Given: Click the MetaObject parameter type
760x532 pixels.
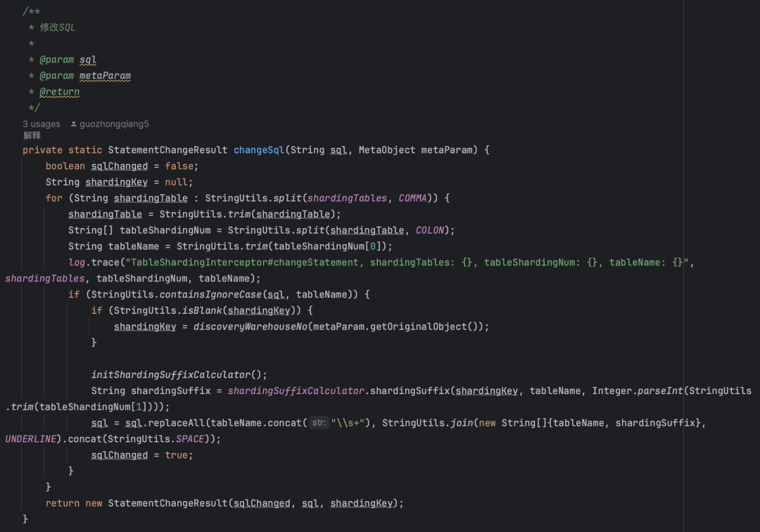Looking at the screenshot, I should coord(387,150).
